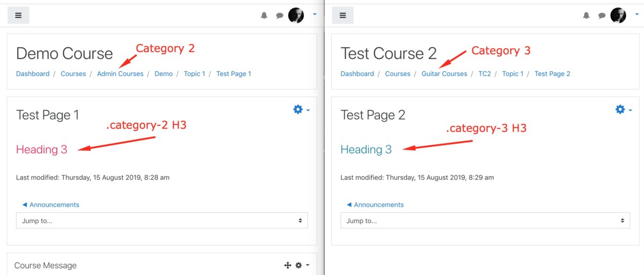Open messages chat icon in left window
The height and width of the screenshot is (275, 644).
(280, 16)
